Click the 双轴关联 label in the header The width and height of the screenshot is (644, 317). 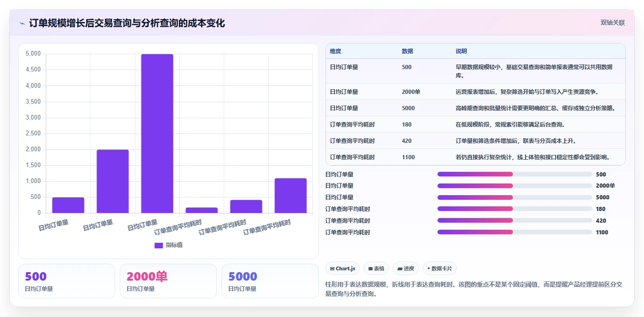pos(612,23)
